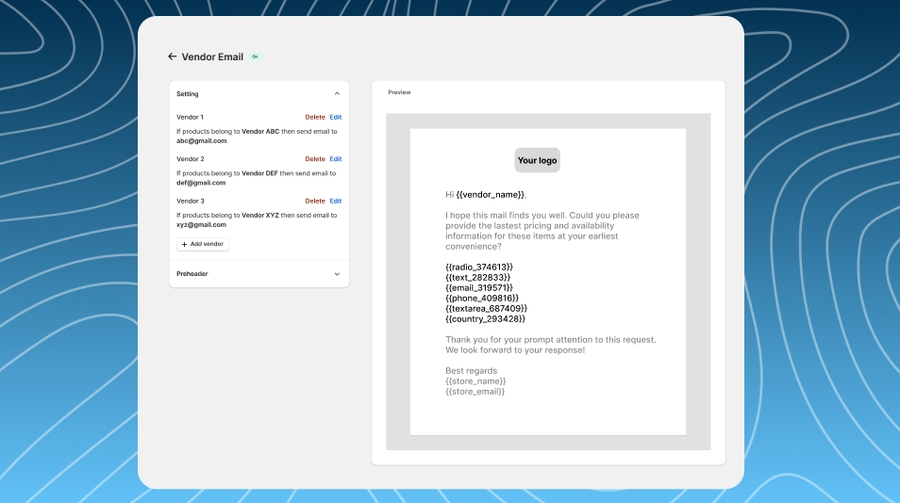Click the Your logo placeholder image
Image resolution: width=900 pixels, height=503 pixels.
pos(537,160)
